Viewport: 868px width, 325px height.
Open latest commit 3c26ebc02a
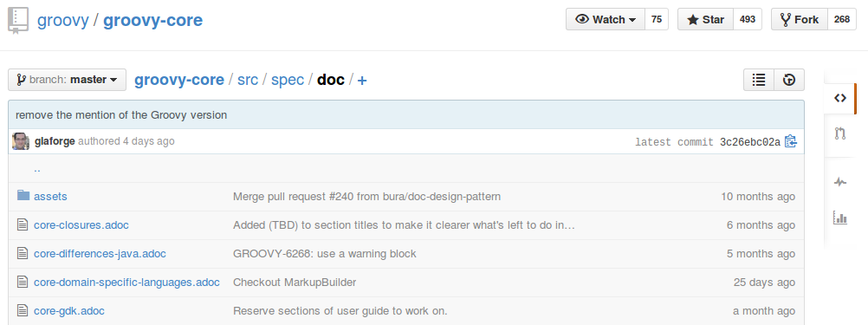click(750, 142)
